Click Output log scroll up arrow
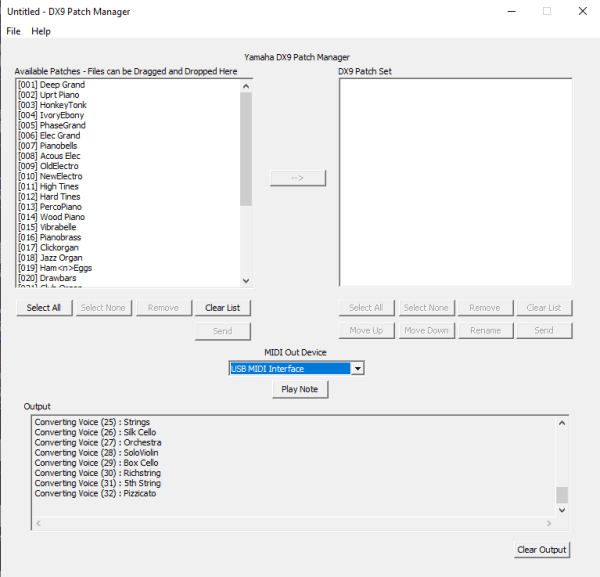The image size is (600, 577). click(x=561, y=424)
